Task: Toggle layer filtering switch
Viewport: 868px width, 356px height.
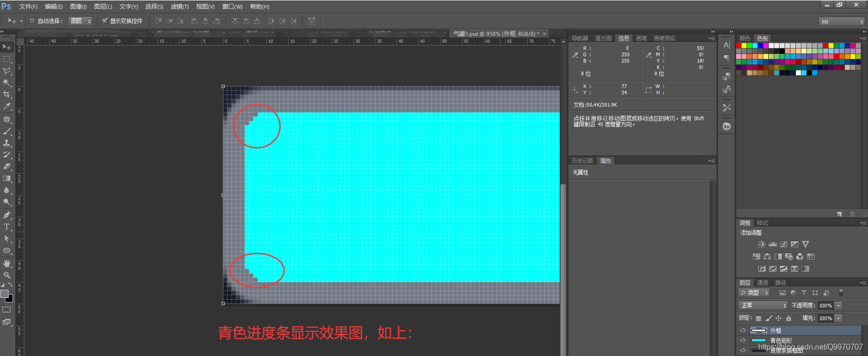Action: (x=841, y=293)
